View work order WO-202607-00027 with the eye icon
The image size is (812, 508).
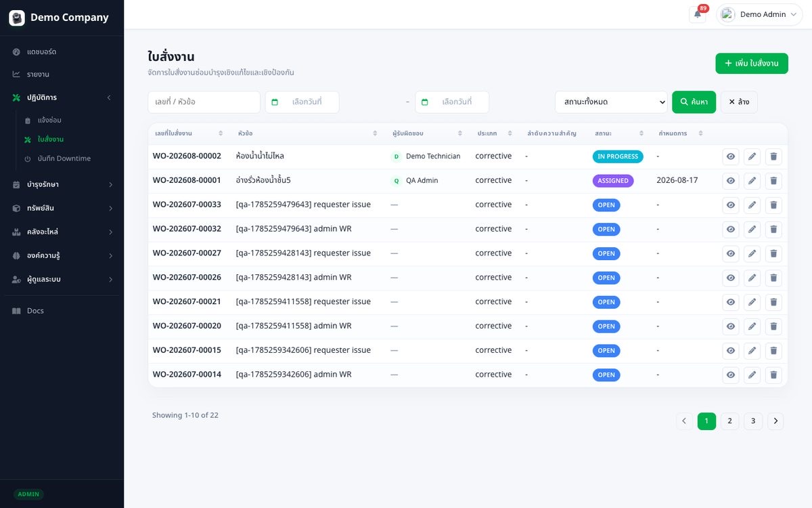point(731,254)
